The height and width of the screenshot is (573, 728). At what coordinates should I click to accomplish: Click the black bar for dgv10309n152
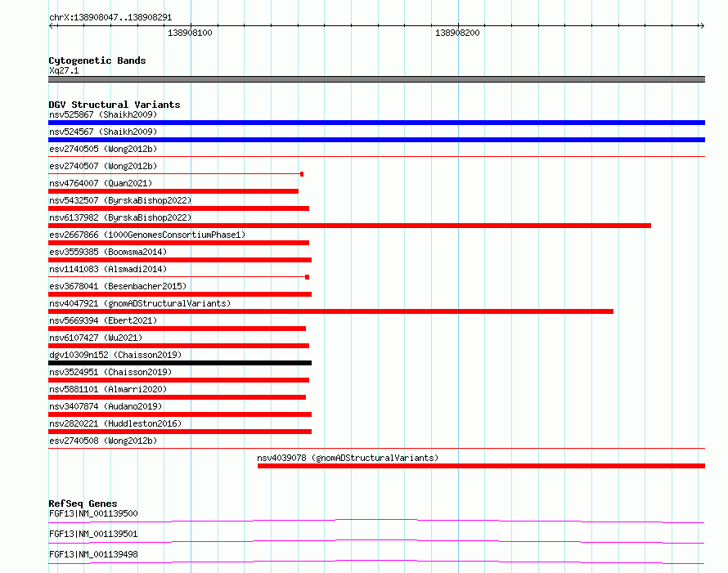point(180,363)
